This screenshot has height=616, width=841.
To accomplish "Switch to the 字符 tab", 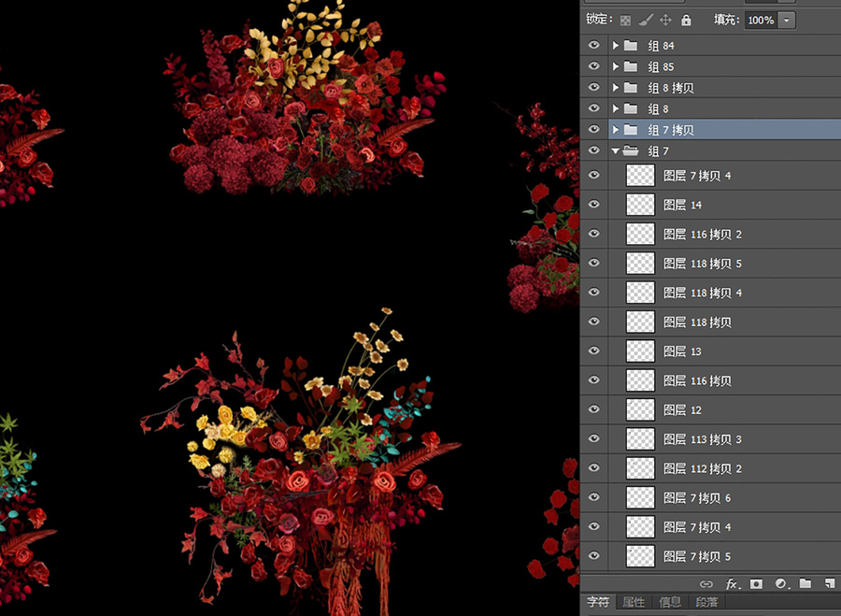I will [598, 602].
